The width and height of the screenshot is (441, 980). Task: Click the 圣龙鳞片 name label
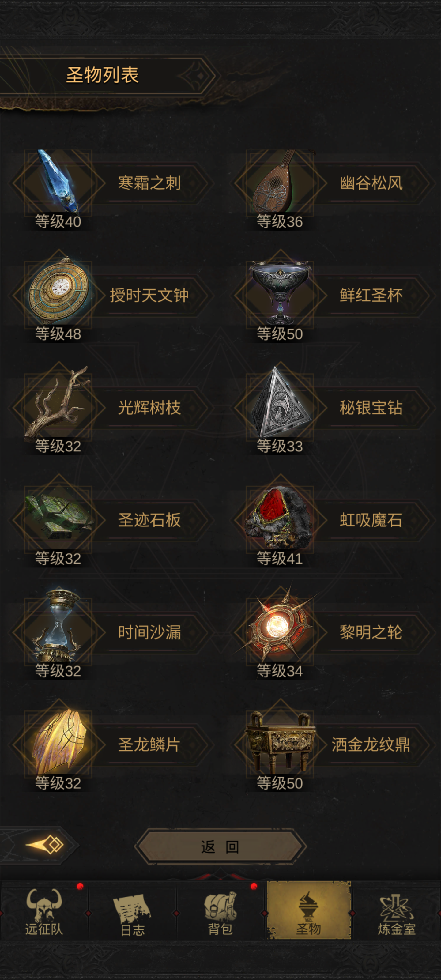pyautogui.click(x=149, y=744)
